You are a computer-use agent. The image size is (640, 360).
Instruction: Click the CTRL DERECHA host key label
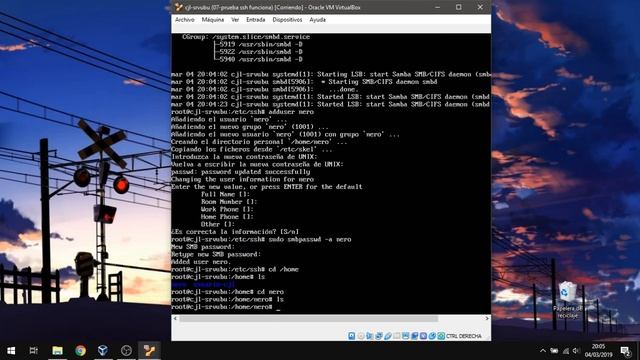pyautogui.click(x=464, y=336)
